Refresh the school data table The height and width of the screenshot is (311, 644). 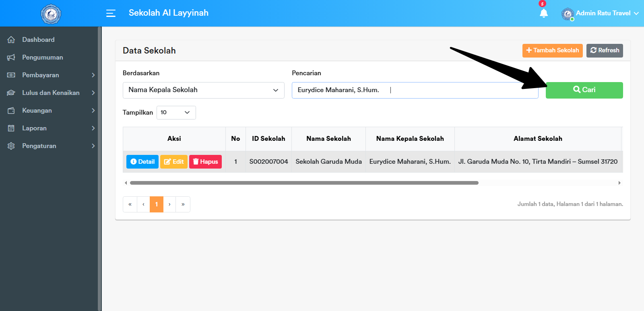point(605,50)
